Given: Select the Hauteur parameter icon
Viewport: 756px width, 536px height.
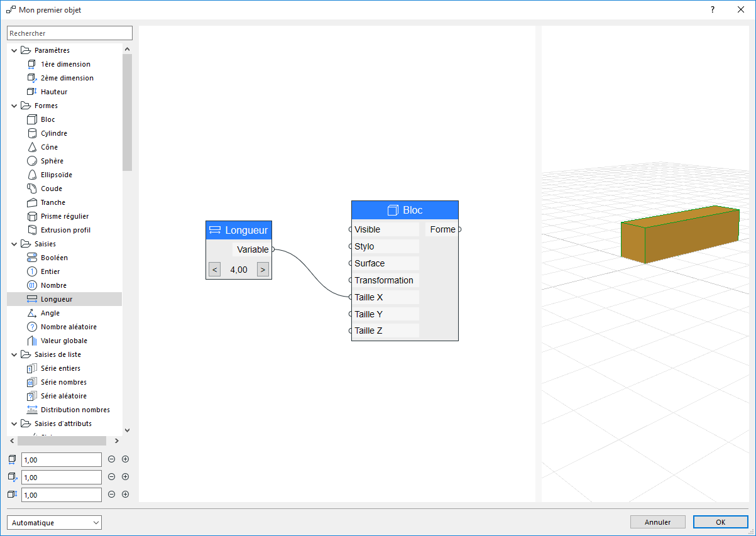Looking at the screenshot, I should click(32, 92).
